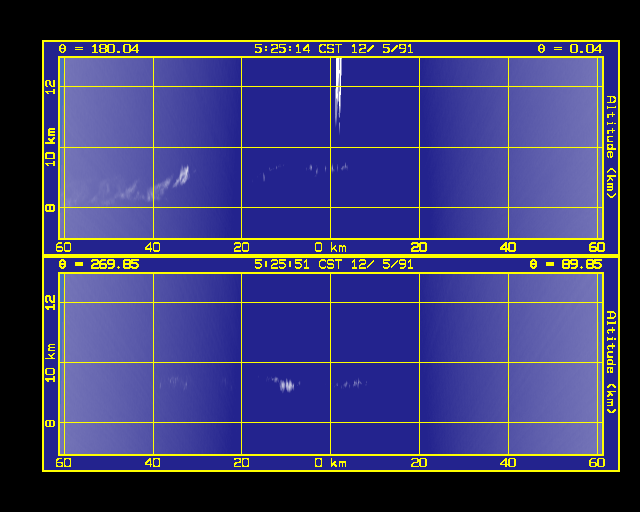Click the 0 km distance label, top panel
The width and height of the screenshot is (640, 512).
[331, 247]
